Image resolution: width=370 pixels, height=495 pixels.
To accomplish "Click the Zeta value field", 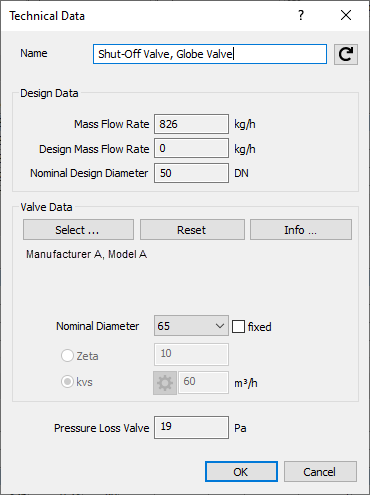I will pos(191,354).
